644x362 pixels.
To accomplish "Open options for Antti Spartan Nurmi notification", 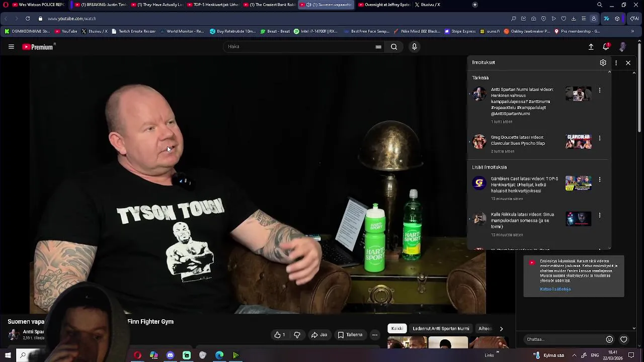I will pyautogui.click(x=600, y=90).
